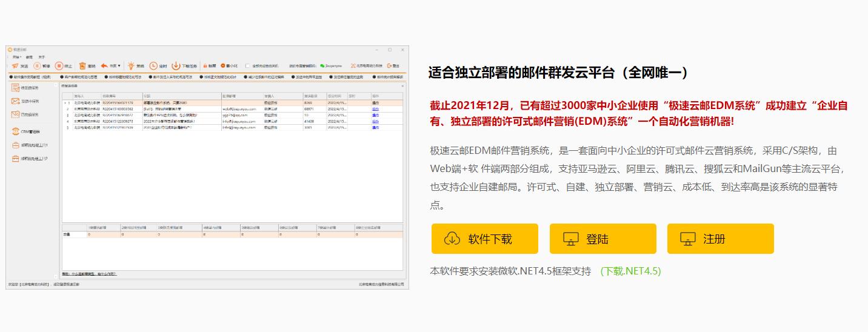Click the status bar company name at right
The height and width of the screenshot is (332, 868).
point(381,284)
